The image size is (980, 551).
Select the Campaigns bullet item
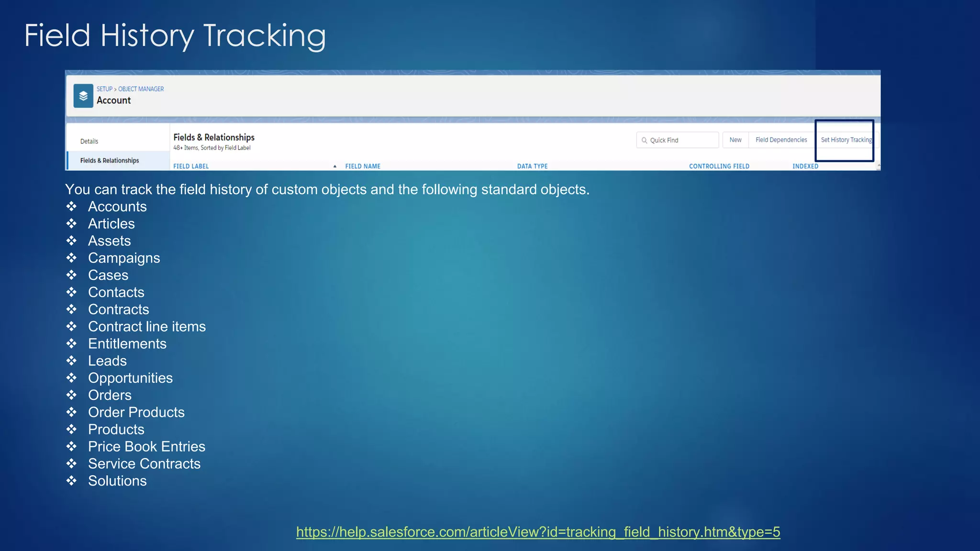click(x=124, y=258)
